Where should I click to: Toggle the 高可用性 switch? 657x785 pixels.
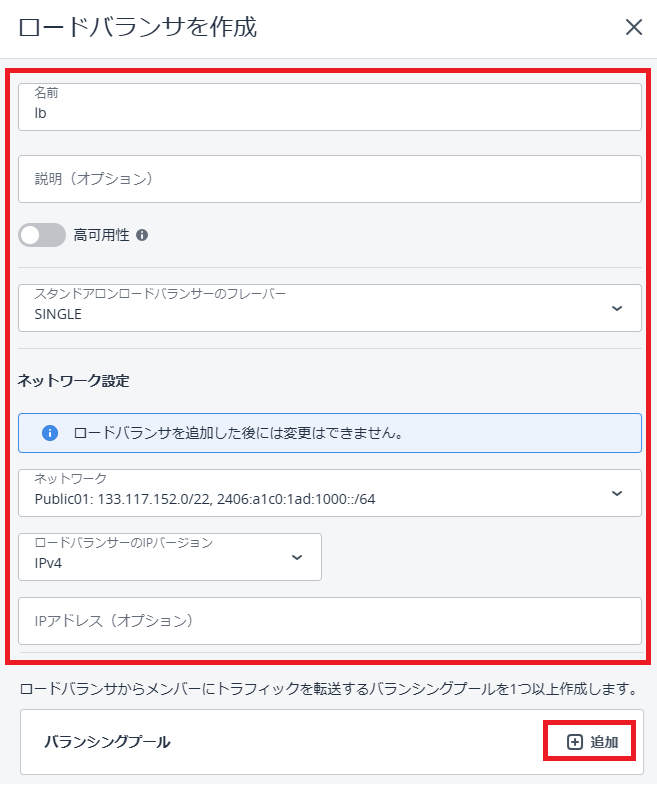point(41,235)
